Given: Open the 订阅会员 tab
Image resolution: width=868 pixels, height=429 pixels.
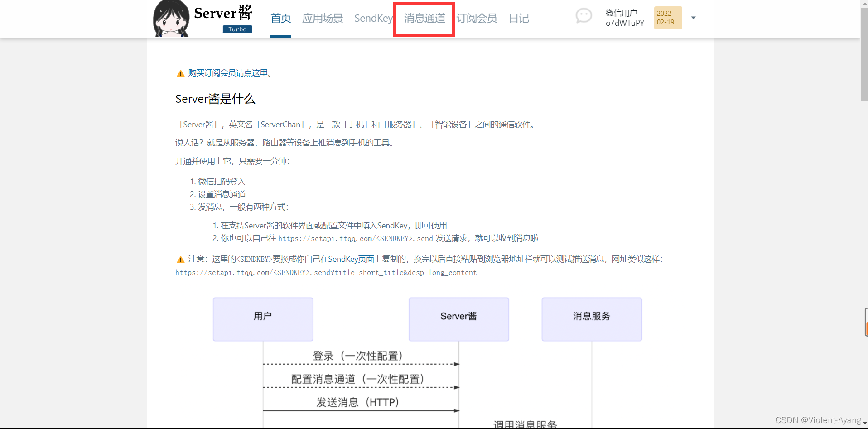Looking at the screenshot, I should point(477,18).
